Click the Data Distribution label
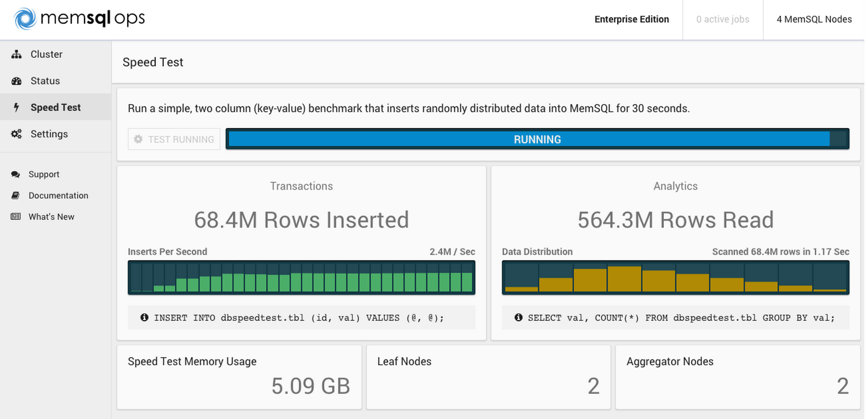The image size is (868, 419). 537,252
